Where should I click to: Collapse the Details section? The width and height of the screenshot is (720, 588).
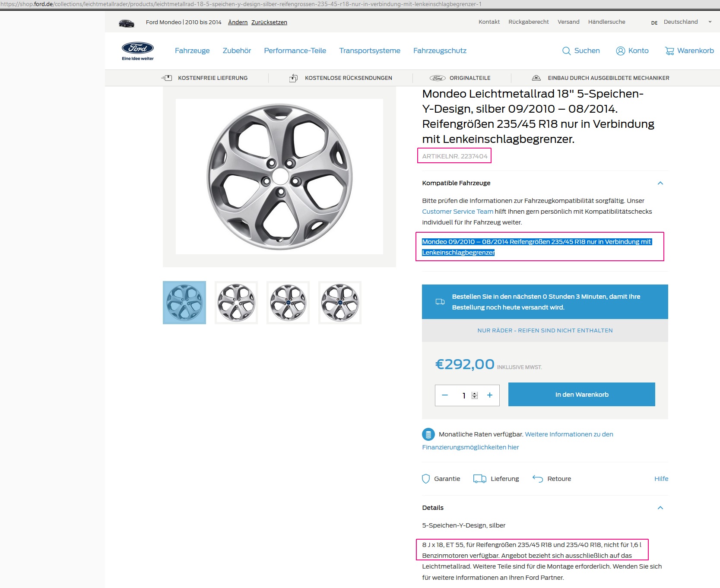(660, 508)
